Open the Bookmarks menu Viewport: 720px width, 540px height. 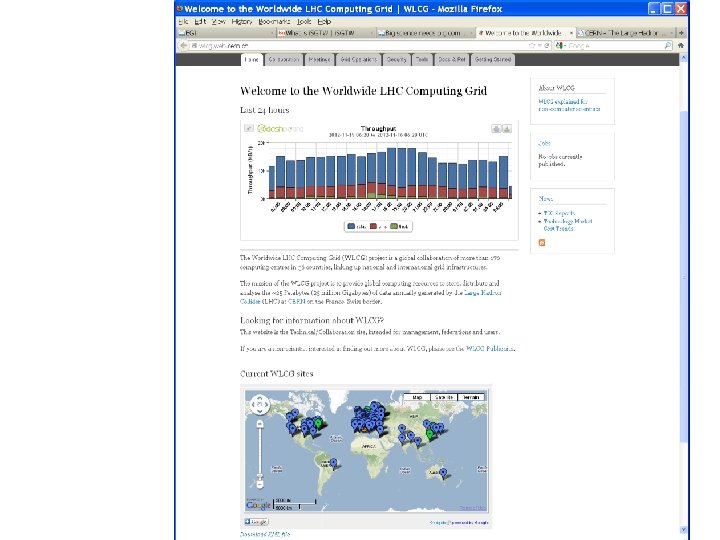tap(274, 22)
